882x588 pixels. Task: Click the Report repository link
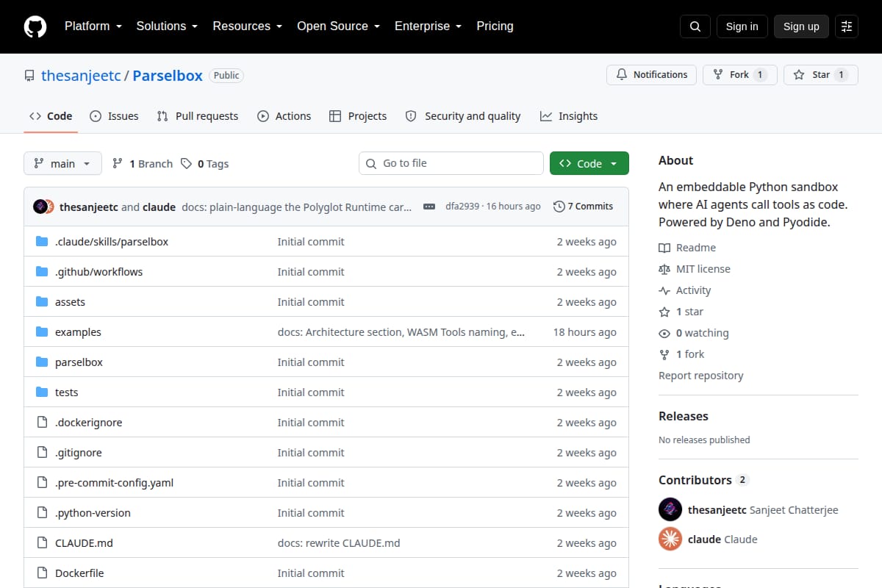pos(701,376)
